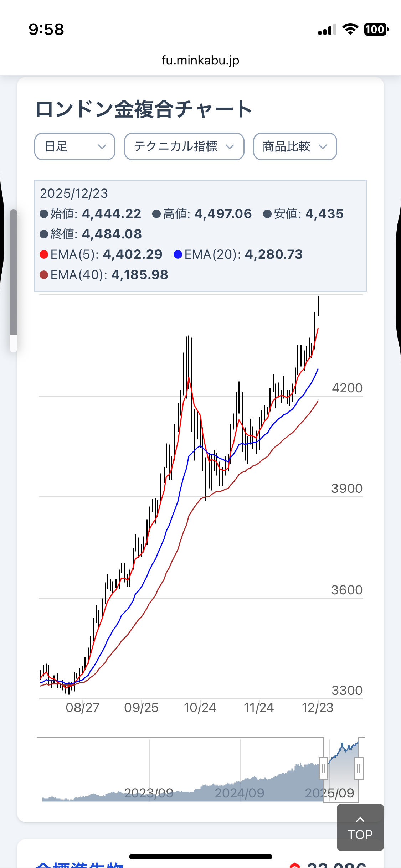Tap the battery indicator icon
This screenshot has width=401, height=868.
[376, 29]
